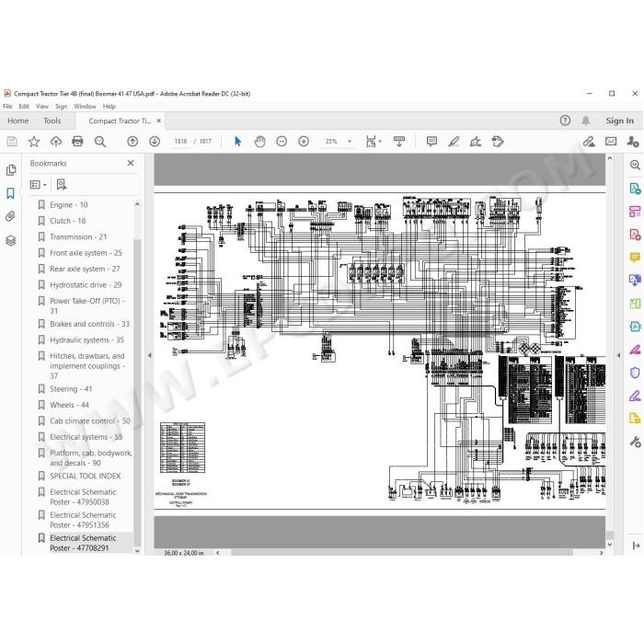Viewport: 644px width, 644px height.
Task: Open the Share link icon
Action: point(589,142)
